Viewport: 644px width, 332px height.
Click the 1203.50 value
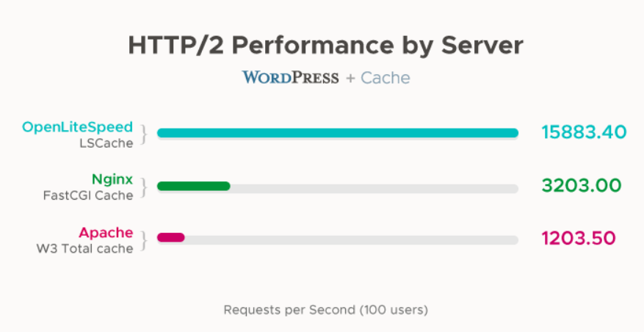[578, 239]
